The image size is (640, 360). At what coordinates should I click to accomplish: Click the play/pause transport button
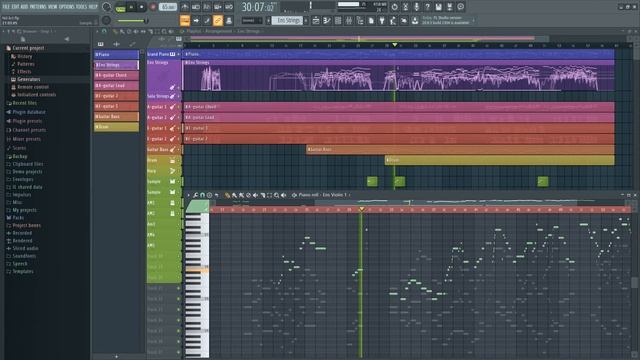click(131, 7)
